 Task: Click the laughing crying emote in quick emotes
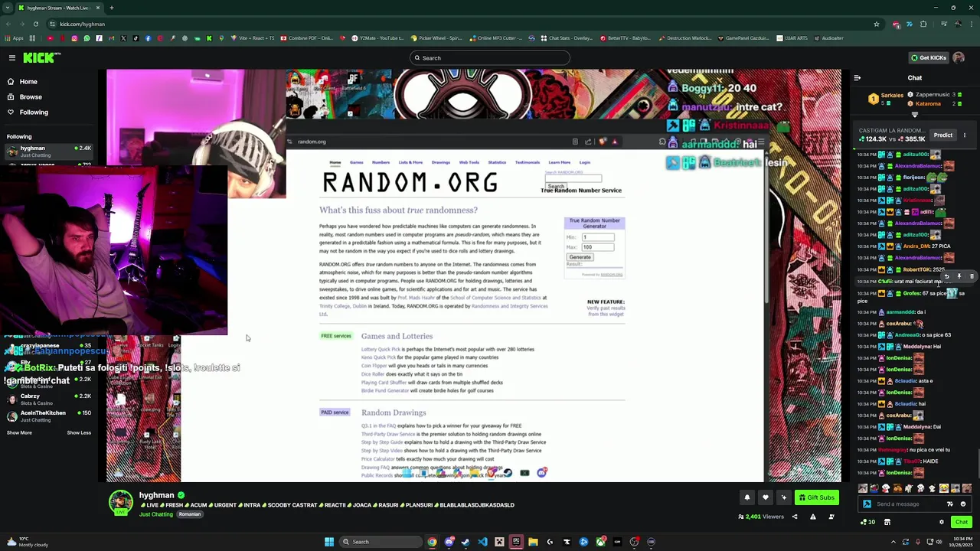[943, 488]
